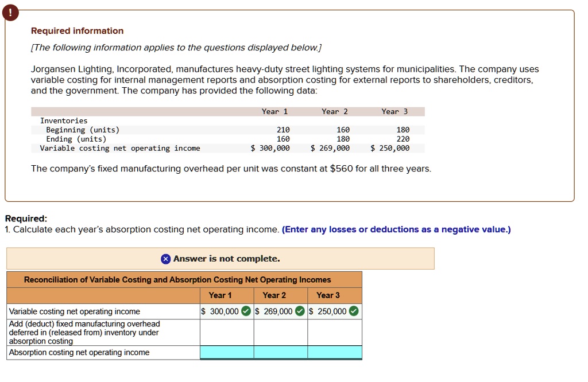The width and height of the screenshot is (588, 382).
Task: Click the red exclamation alert icon
Action: [x=10, y=13]
